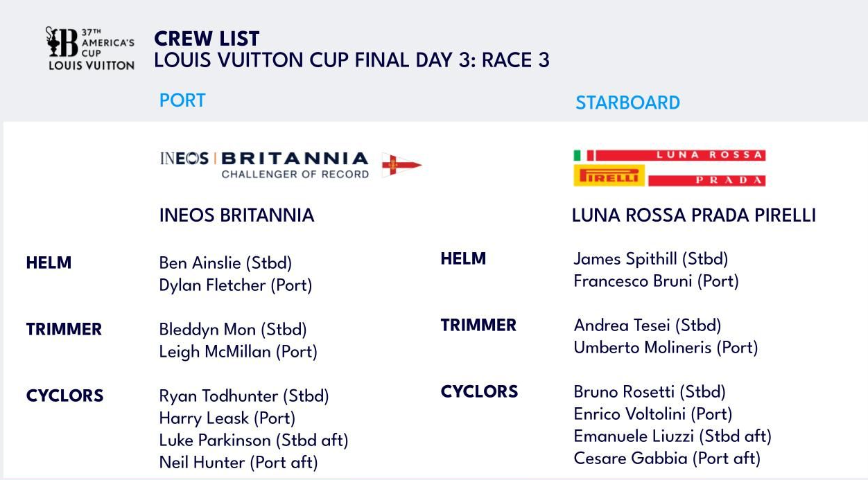Click the Luna Rossa red banner
868x480 pixels.
tap(681, 155)
